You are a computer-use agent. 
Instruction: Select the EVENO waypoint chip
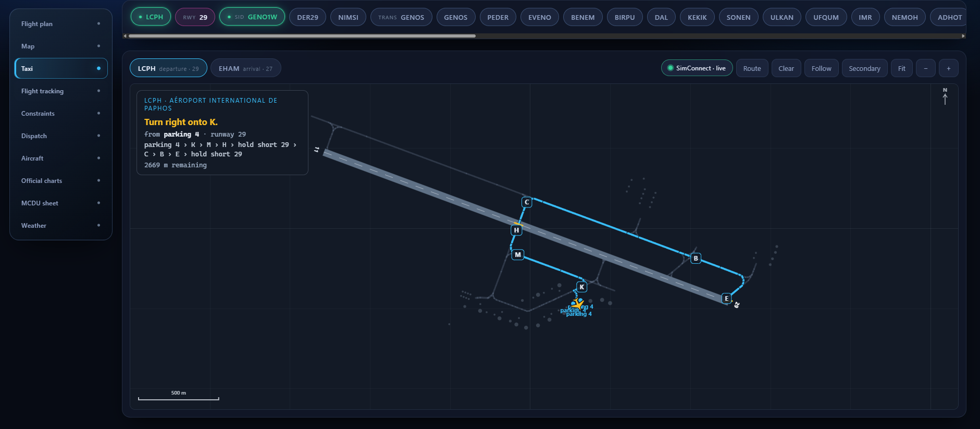pyautogui.click(x=540, y=17)
